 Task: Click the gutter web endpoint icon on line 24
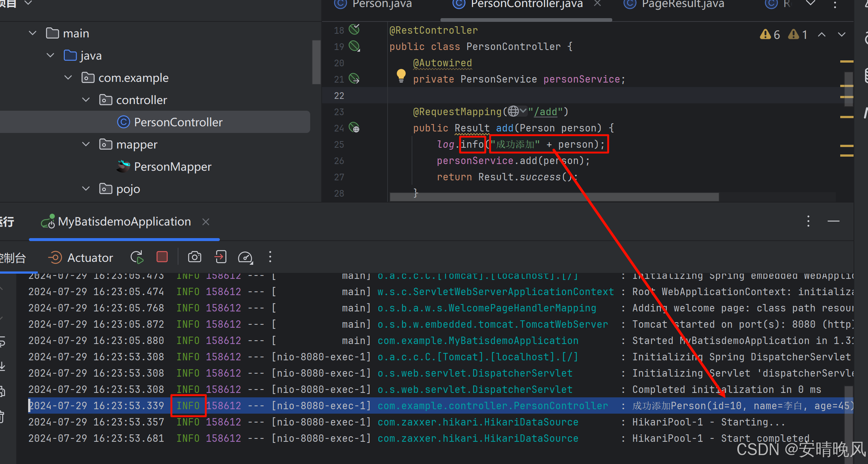354,128
